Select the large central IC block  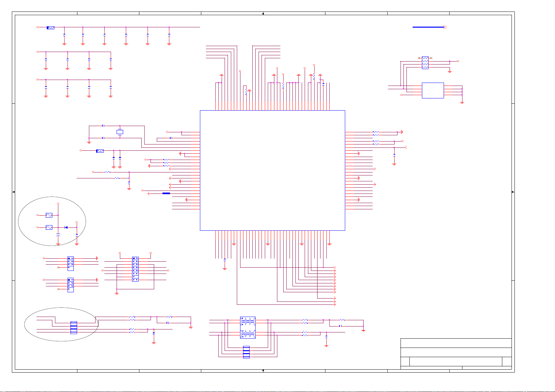[x=272, y=170]
